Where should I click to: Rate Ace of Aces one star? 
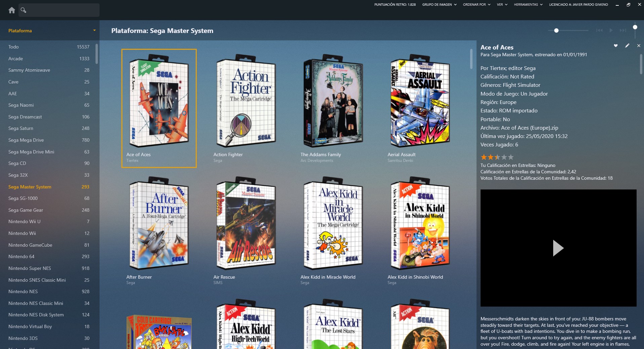[484, 157]
